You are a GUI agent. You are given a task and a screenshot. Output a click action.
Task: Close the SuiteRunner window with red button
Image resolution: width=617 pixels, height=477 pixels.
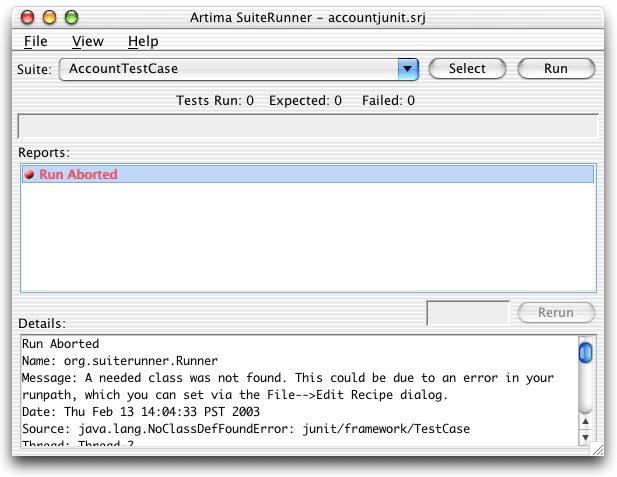[28, 17]
